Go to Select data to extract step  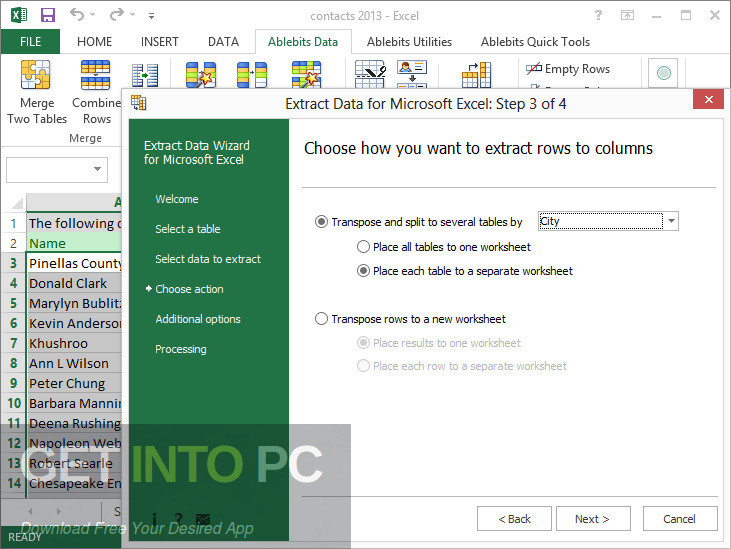pos(208,259)
